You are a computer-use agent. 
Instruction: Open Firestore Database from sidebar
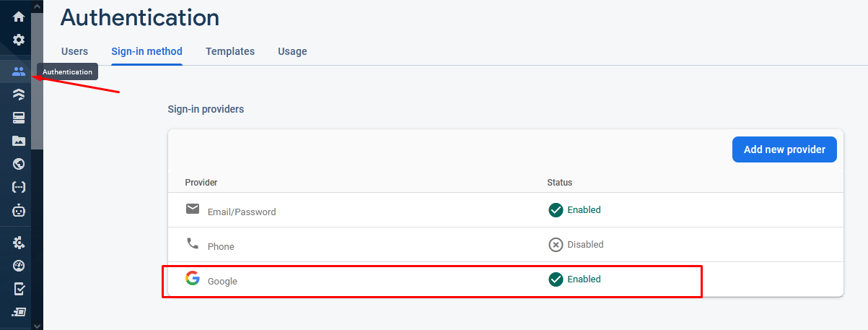click(x=19, y=95)
